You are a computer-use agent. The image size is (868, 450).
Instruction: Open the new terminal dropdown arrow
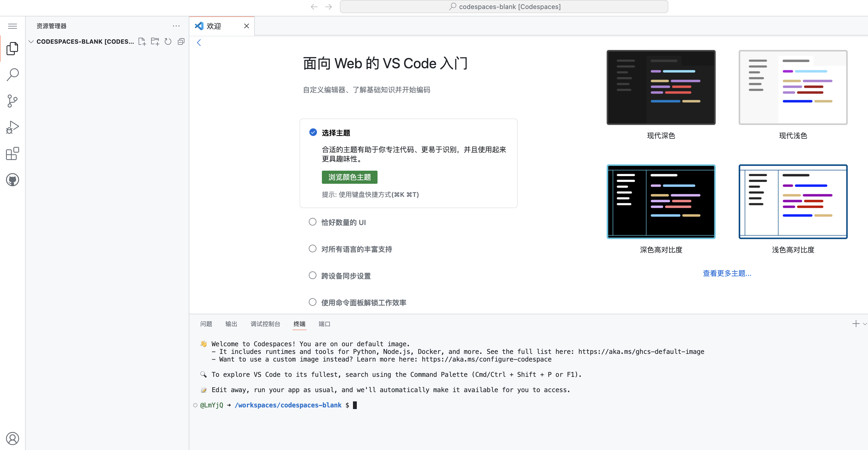click(x=865, y=324)
